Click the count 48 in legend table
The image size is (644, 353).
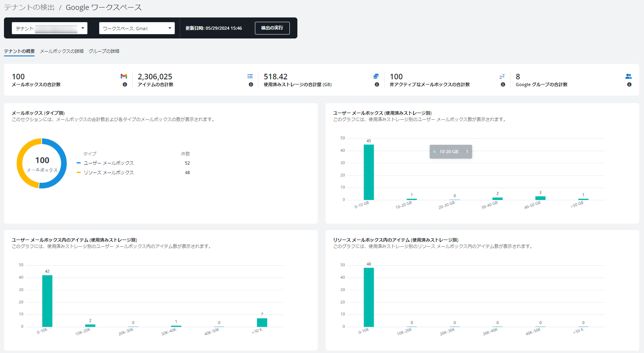(x=187, y=173)
